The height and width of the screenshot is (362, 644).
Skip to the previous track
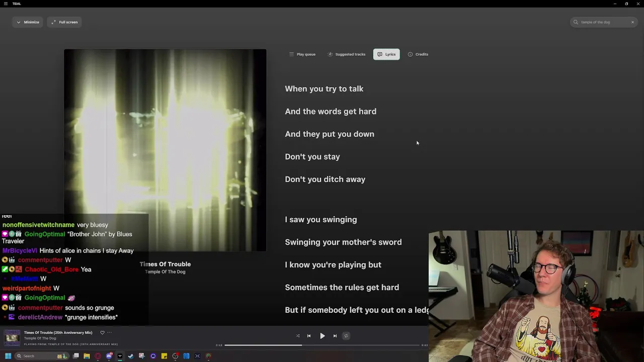point(309,336)
